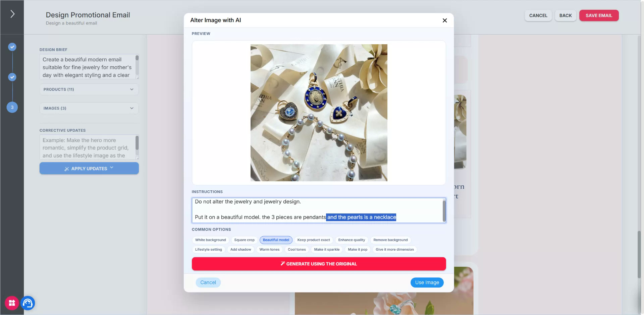Expand the Products (11) section
Screen dimensions: 644x315
89,89
